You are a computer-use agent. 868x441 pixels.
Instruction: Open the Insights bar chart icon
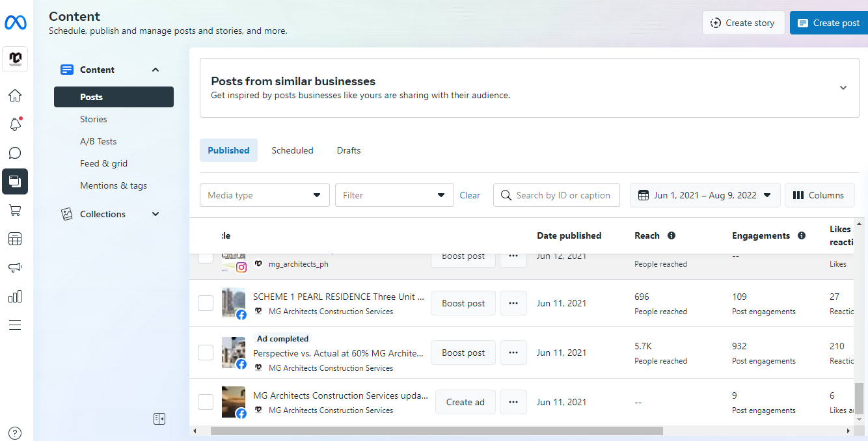click(x=14, y=296)
